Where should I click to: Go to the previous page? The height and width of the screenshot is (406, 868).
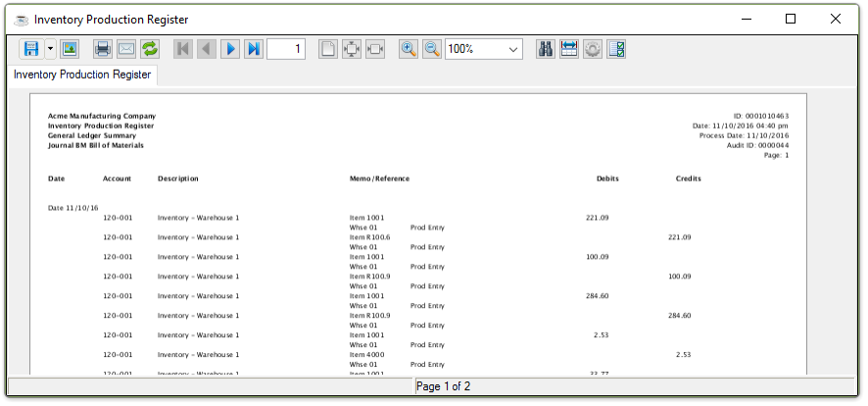tap(207, 49)
